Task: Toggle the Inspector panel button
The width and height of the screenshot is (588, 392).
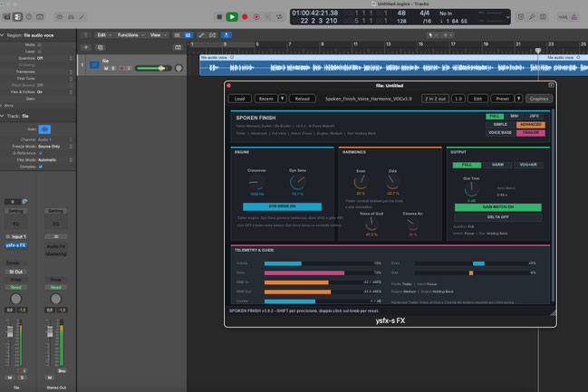Action: coord(17,17)
